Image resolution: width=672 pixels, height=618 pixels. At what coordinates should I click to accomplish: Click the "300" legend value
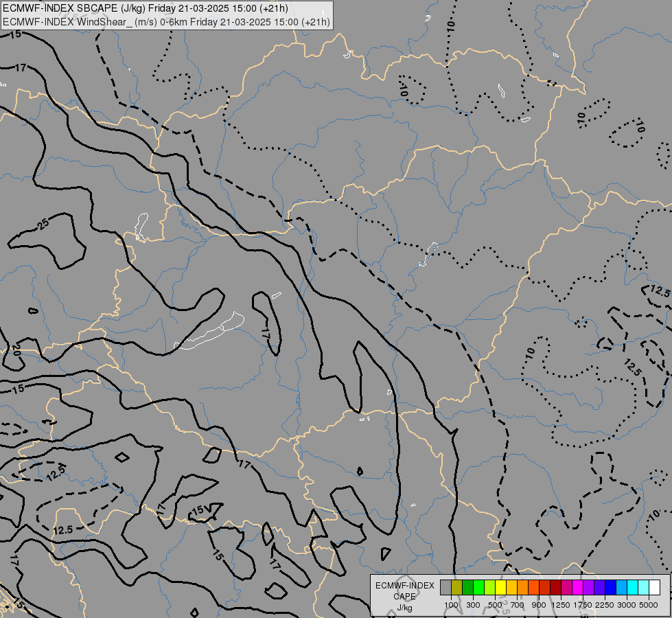(473, 605)
